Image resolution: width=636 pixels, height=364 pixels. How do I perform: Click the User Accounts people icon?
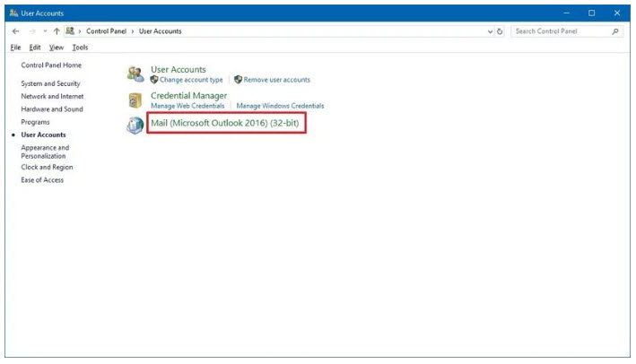click(x=135, y=74)
